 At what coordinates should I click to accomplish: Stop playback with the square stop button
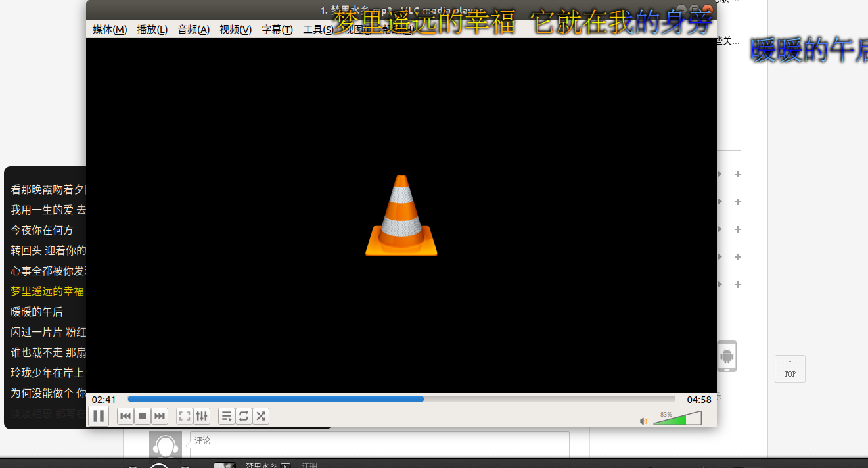pyautogui.click(x=143, y=416)
